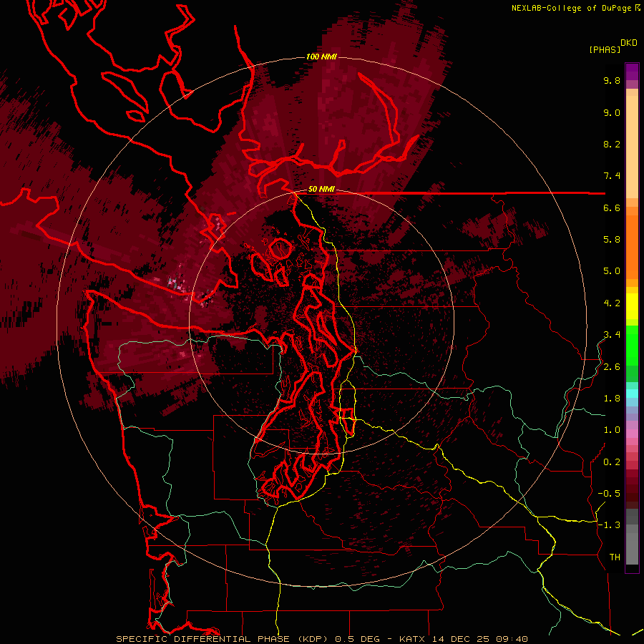Click the SPECIFIC DIFFERENTIAL PHASE (KDP) caption text

click(x=220, y=639)
